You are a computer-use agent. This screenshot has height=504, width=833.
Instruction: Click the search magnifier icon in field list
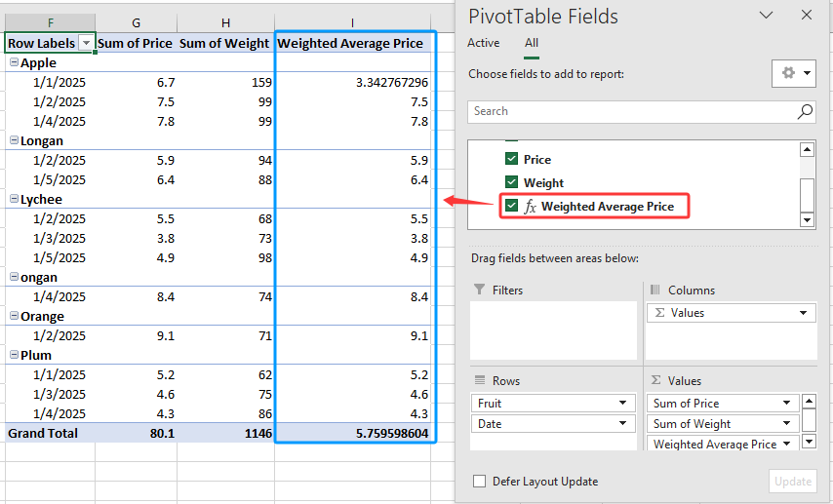point(805,112)
